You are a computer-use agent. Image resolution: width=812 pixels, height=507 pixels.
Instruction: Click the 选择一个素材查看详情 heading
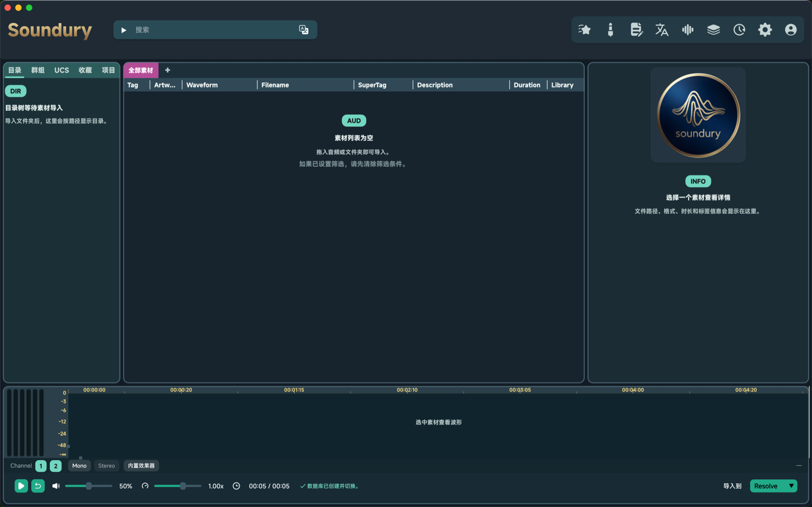click(x=698, y=198)
